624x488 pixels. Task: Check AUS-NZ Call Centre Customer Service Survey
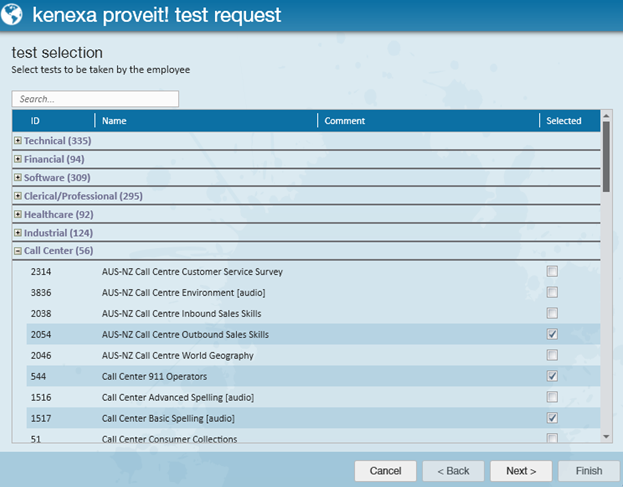point(552,271)
